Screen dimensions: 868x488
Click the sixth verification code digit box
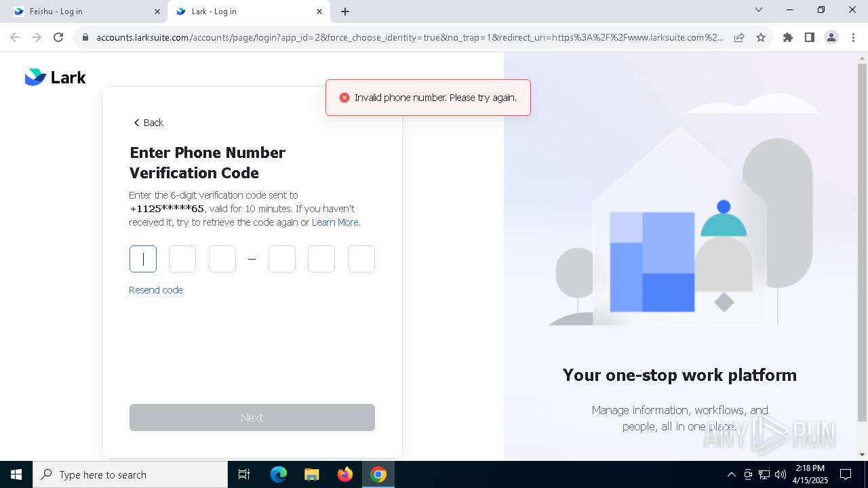point(361,259)
